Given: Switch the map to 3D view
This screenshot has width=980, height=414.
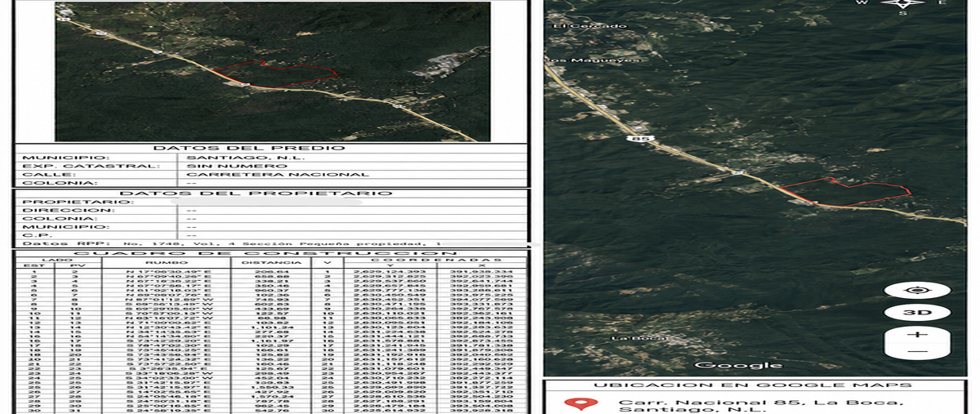Looking at the screenshot, I should [x=917, y=313].
